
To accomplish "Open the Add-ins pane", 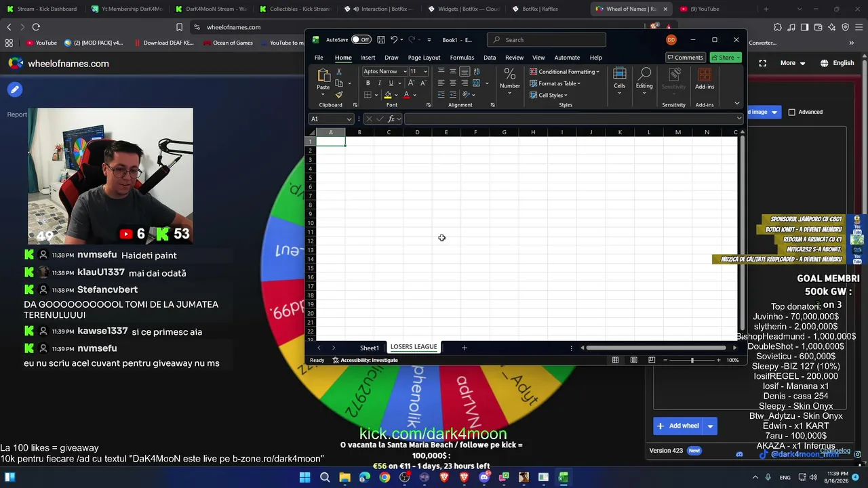I will coord(705,79).
